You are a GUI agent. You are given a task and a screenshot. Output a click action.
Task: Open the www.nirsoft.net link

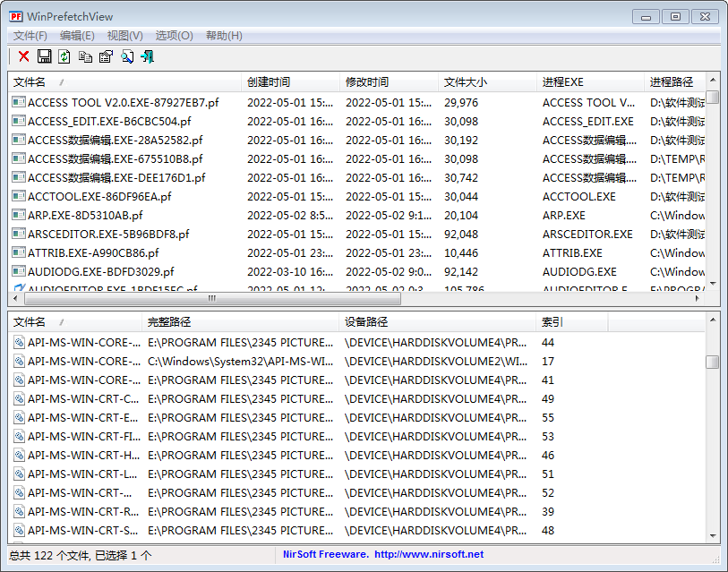(x=428, y=555)
